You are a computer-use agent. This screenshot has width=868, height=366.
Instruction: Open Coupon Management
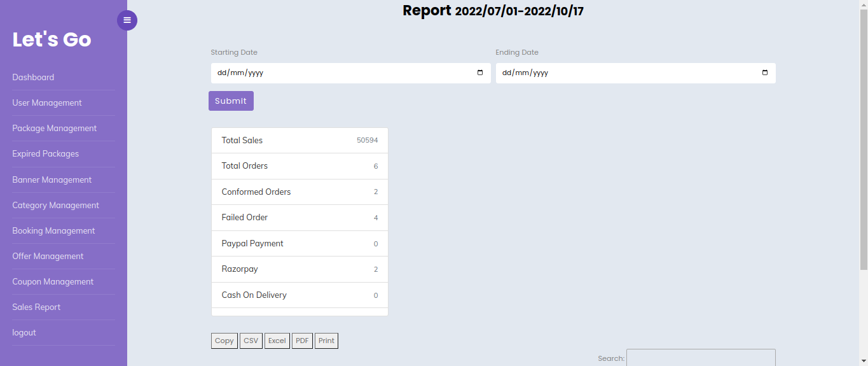click(x=53, y=281)
